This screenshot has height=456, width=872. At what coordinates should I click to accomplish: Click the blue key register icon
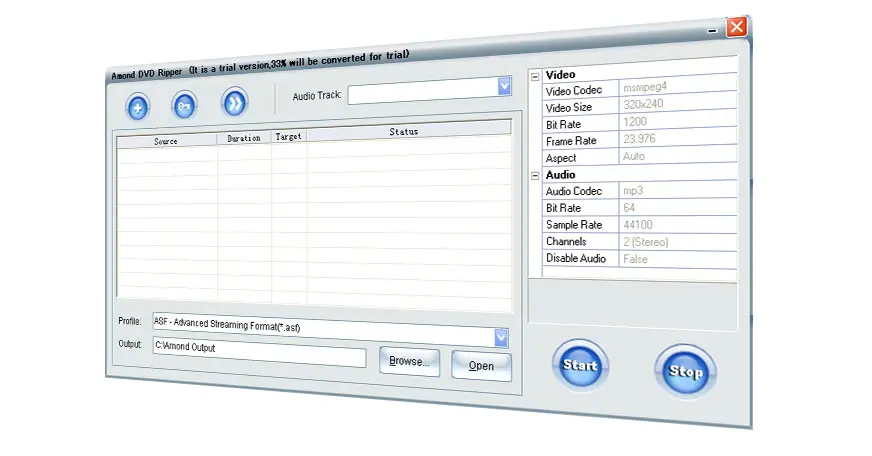tap(184, 105)
